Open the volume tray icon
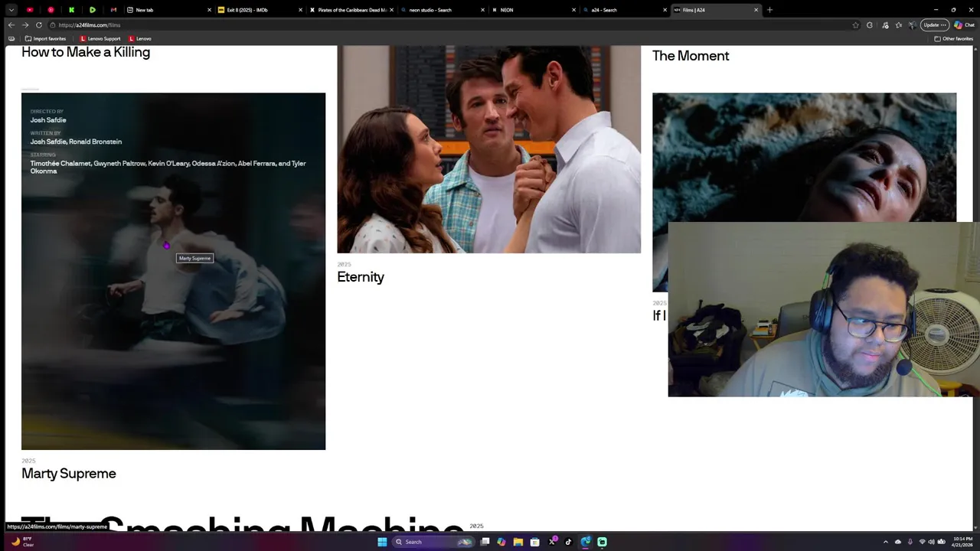 pos(932,542)
